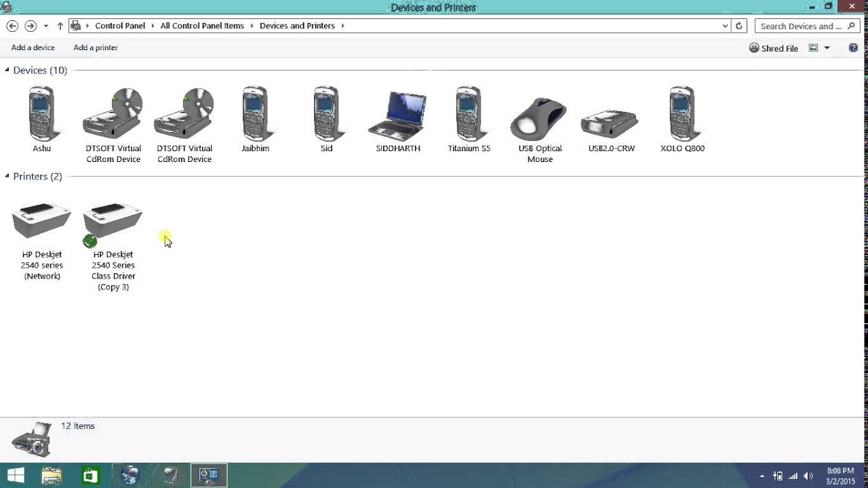Select the Jaibhim phone device
This screenshot has width=868, height=488.
[x=256, y=114]
